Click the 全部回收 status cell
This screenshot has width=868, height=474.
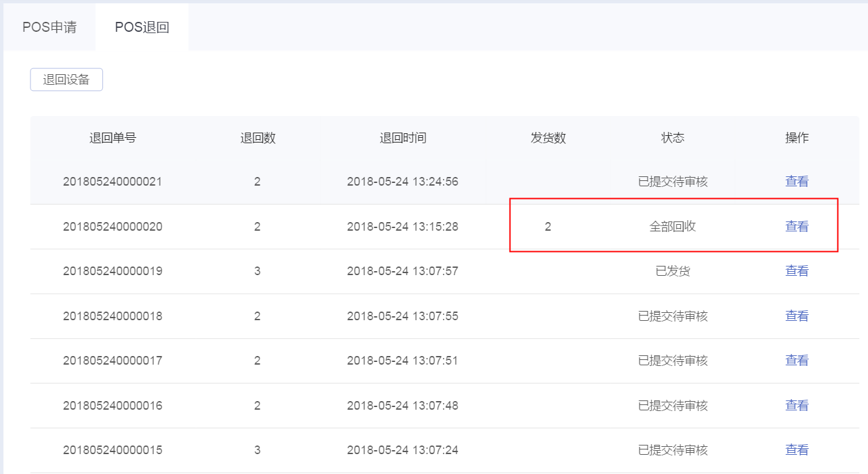pyautogui.click(x=673, y=227)
